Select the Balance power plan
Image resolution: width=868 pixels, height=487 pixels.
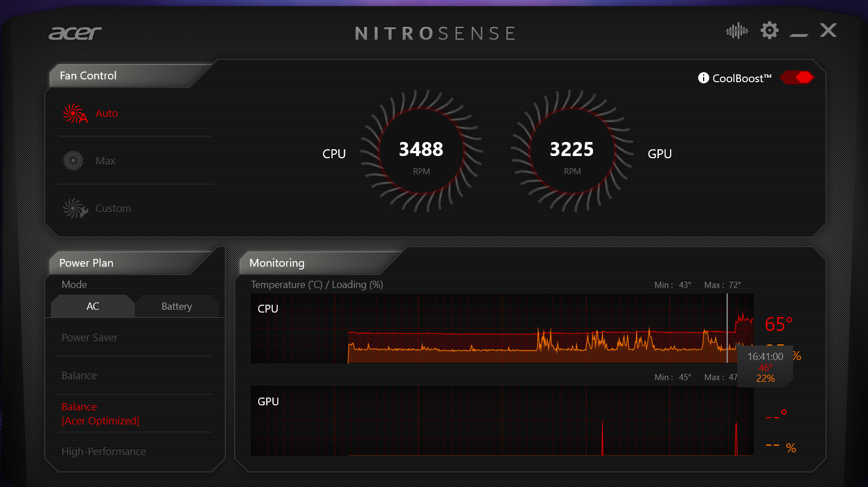[79, 375]
